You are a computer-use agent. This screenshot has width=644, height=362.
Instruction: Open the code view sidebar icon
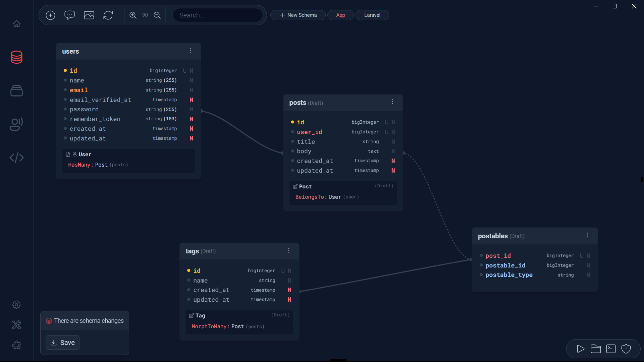point(16,158)
